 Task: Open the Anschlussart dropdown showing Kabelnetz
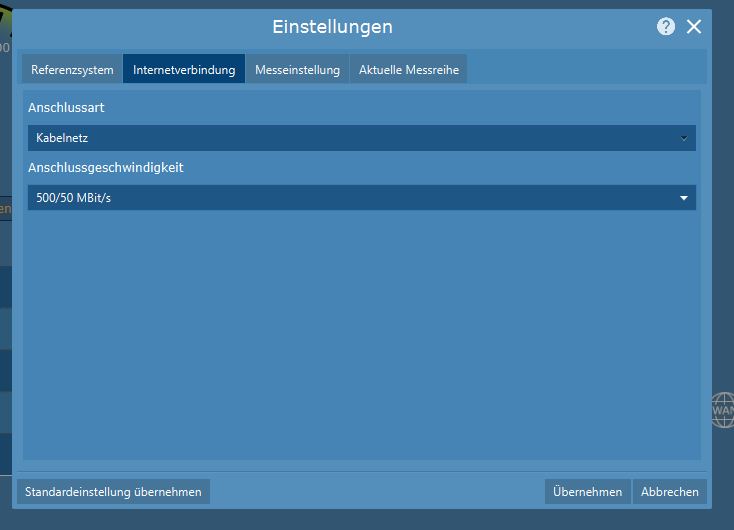click(360, 138)
